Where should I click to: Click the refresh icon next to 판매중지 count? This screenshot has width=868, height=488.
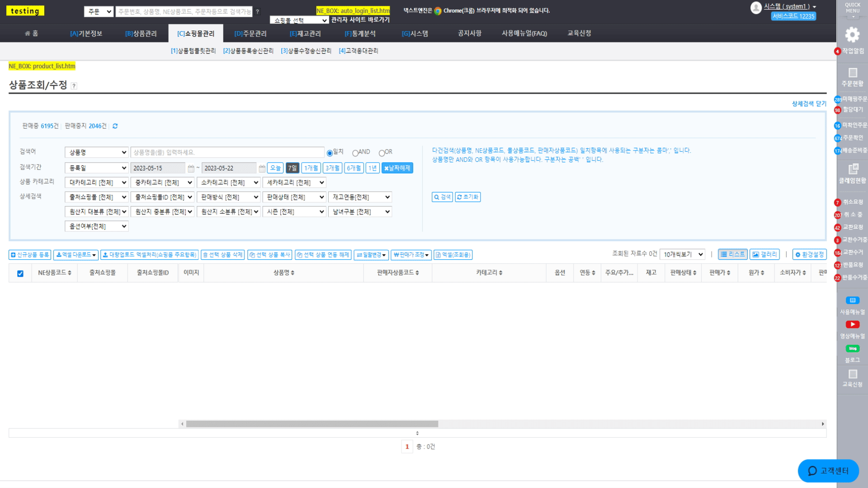[x=115, y=126]
